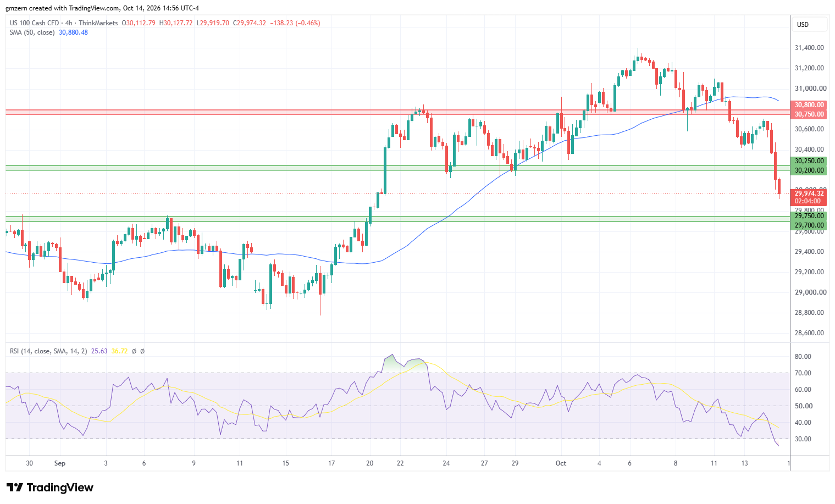This screenshot has height=504, width=835.
Task: Click "80.00" on the RSI scale
Action: tap(803, 357)
